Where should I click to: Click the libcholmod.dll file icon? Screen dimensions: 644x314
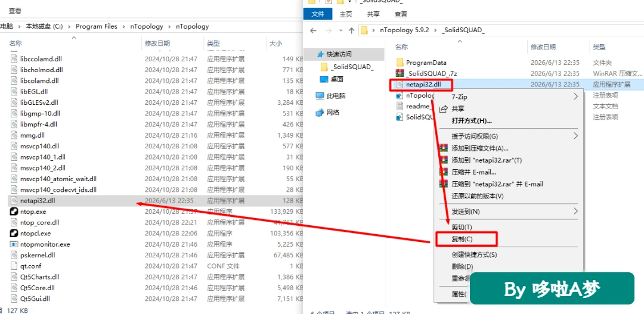pos(14,70)
